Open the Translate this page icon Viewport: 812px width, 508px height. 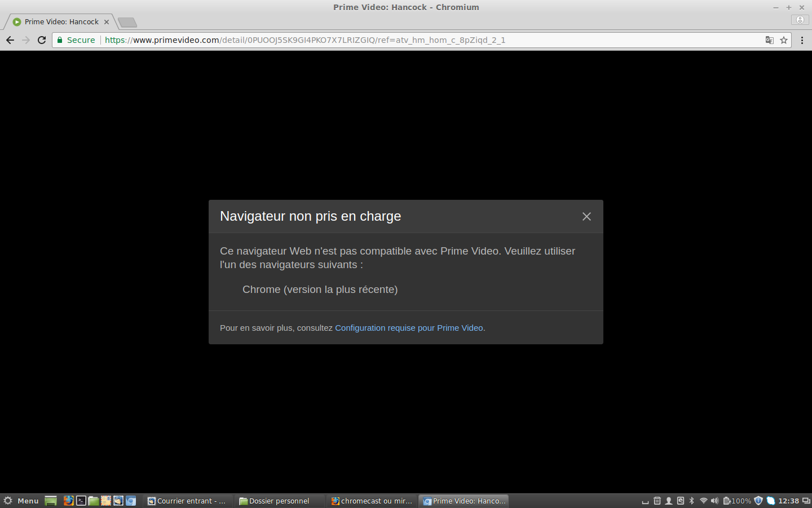(769, 40)
